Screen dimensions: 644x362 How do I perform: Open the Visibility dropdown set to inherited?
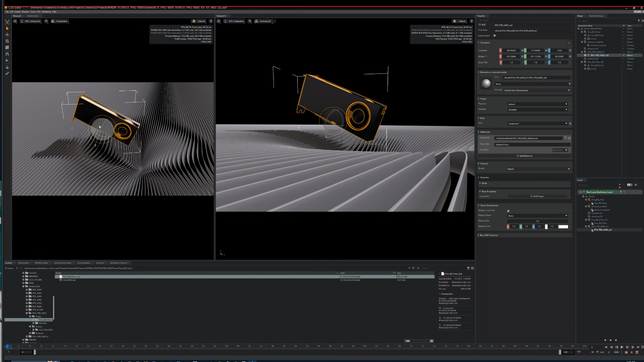pyautogui.click(x=538, y=110)
